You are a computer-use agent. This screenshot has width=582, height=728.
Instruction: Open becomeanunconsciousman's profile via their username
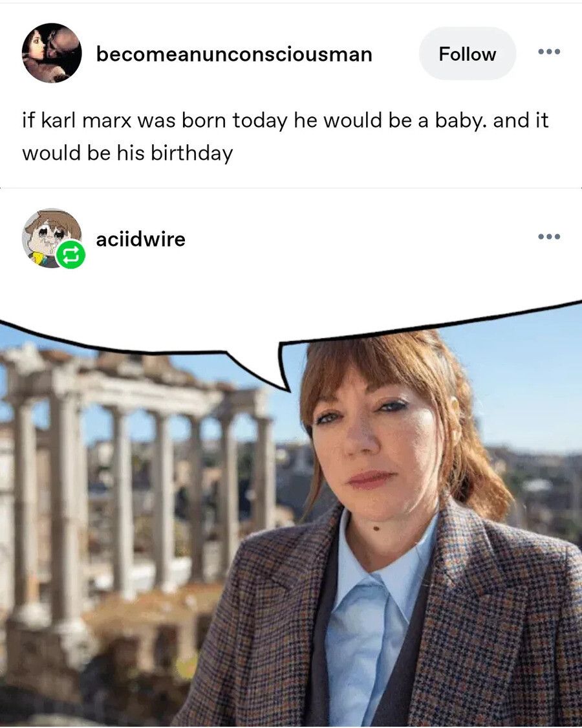point(233,54)
